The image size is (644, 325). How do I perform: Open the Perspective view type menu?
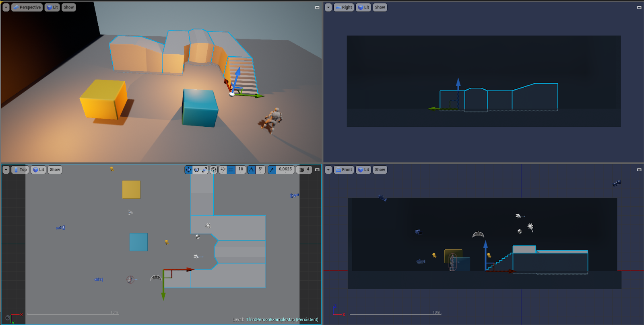click(27, 7)
